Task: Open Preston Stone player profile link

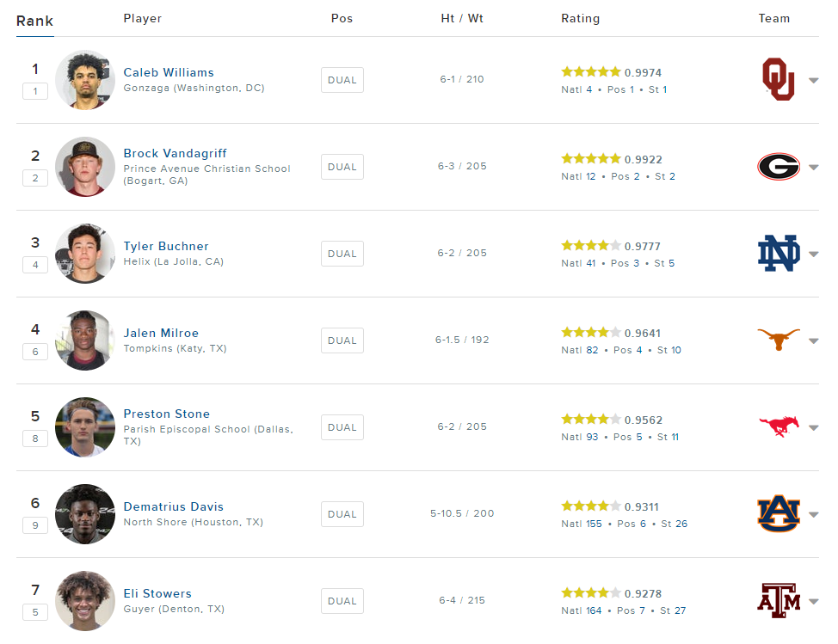Action: tap(166, 414)
